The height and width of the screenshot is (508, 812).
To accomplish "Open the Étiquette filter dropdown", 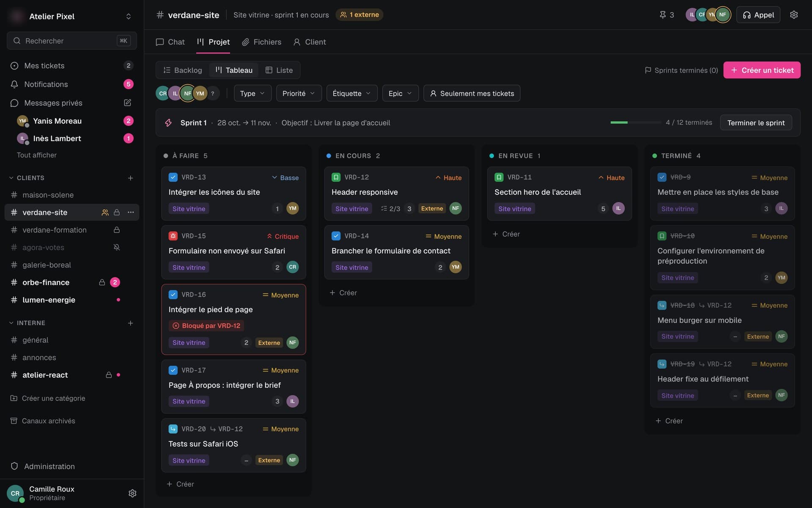I will coord(351,94).
